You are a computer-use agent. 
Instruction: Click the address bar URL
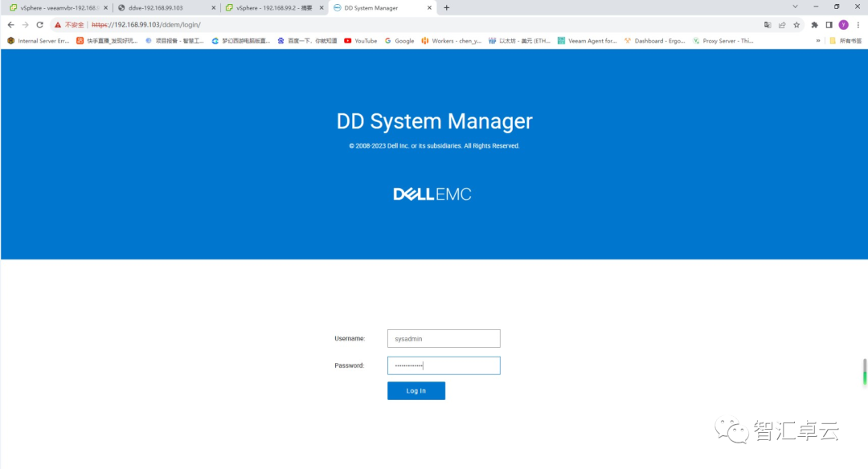click(x=146, y=25)
